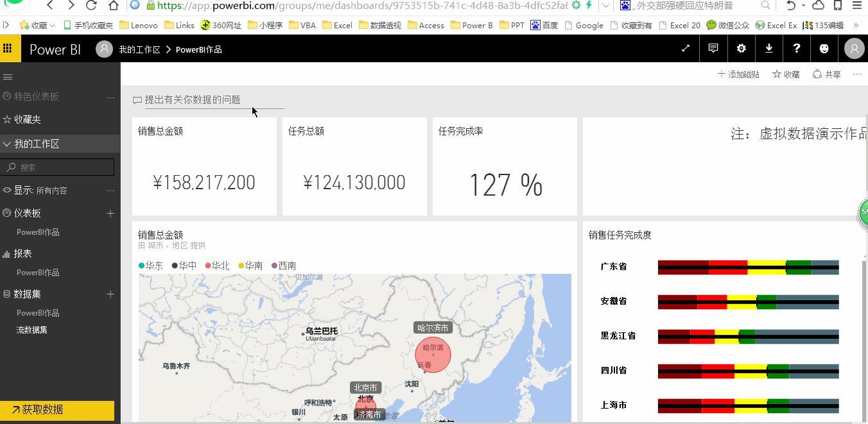
Task: Open more options via 特色仪表板 ellipsis
Action: click(110, 97)
